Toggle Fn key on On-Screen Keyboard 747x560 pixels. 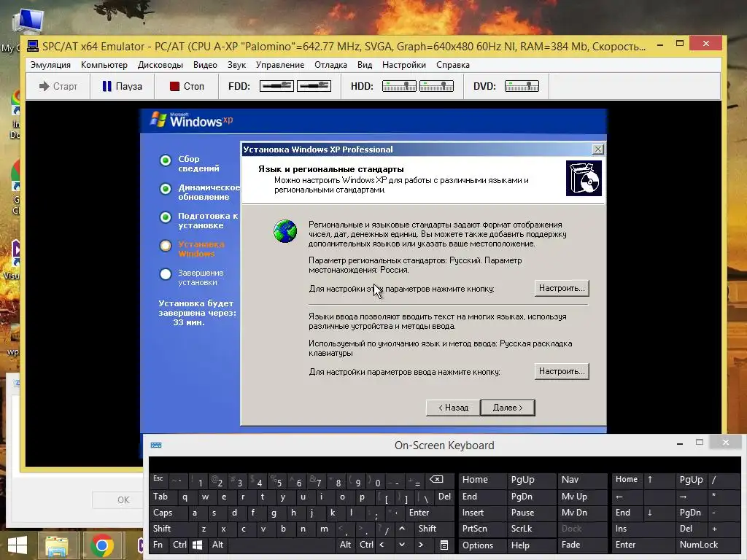tap(158, 545)
